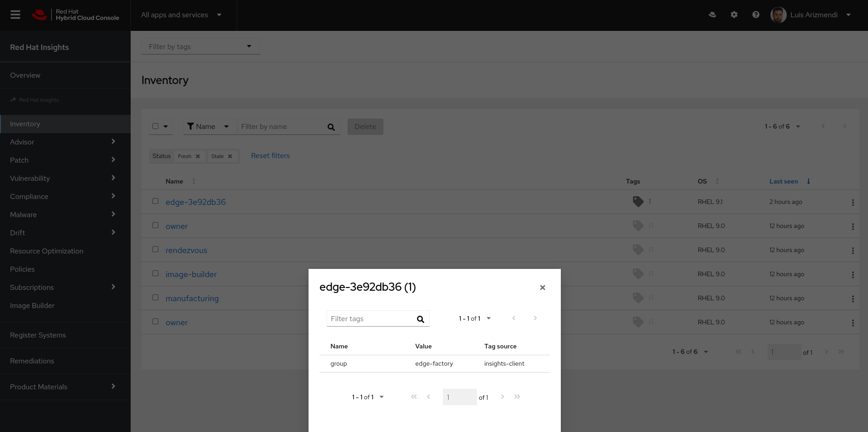The height and width of the screenshot is (432, 868).
Task: Click the edge-factory value cell
Action: coord(434,364)
